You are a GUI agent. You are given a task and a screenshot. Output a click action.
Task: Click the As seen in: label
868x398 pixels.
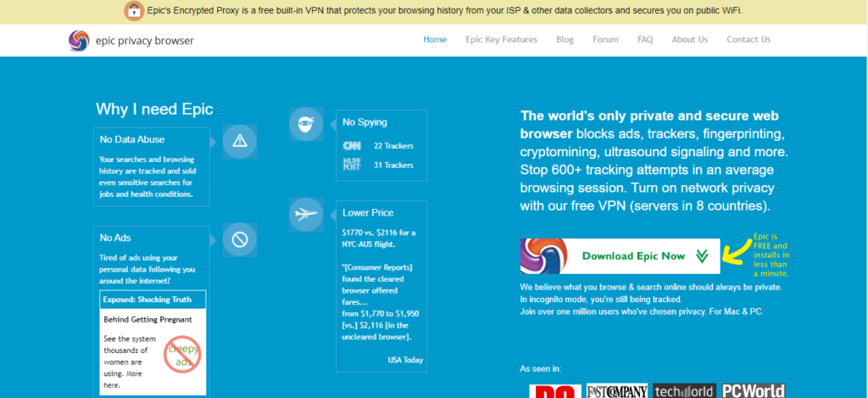(540, 368)
